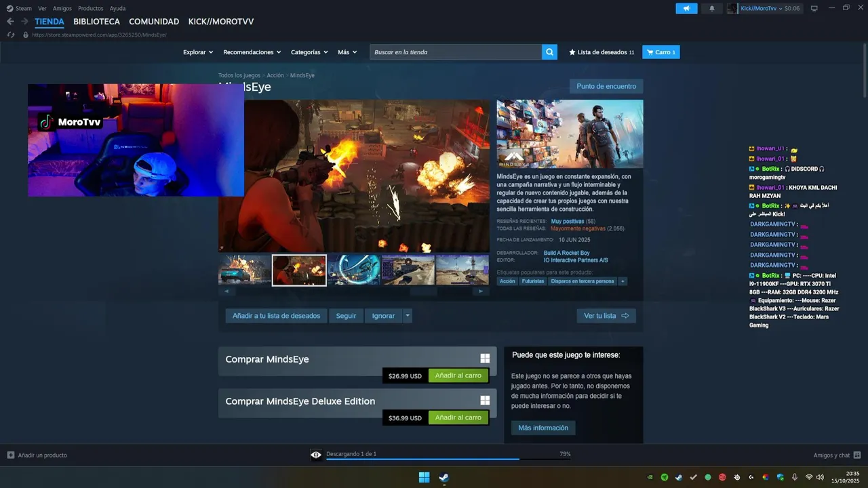Open the Ayuda menu
The width and height of the screenshot is (868, 488).
[x=118, y=8]
